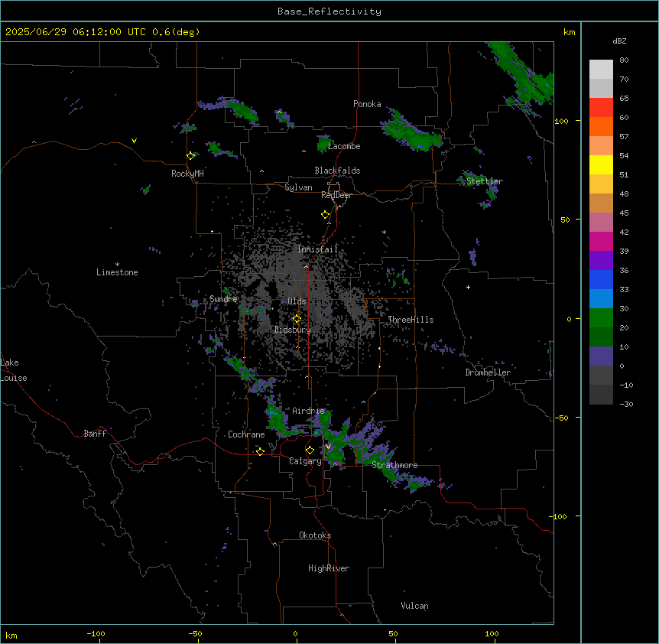Select the magenta 39-42 dBZ legend swatch
The width and height of the screenshot is (659, 644).
[x=601, y=241]
